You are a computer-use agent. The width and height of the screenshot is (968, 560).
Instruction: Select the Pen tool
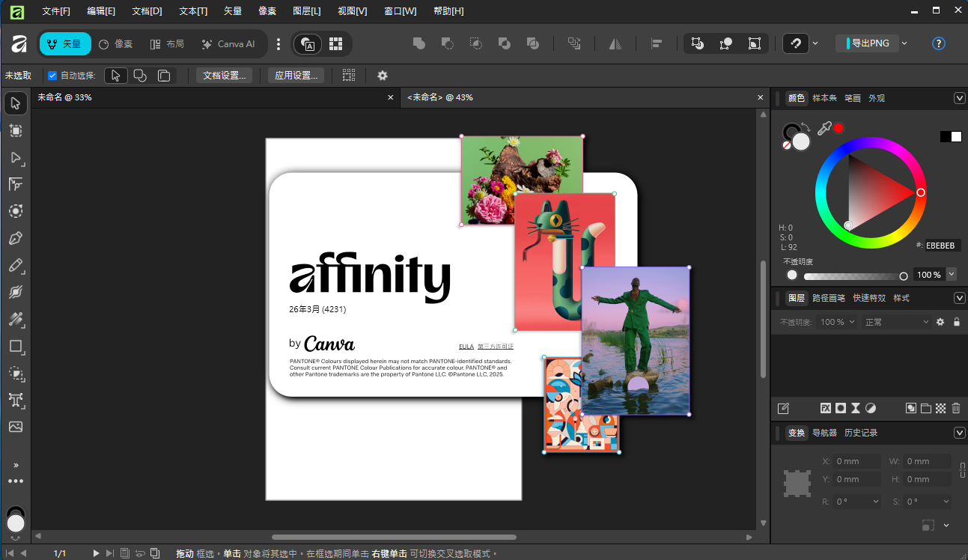[x=16, y=238]
